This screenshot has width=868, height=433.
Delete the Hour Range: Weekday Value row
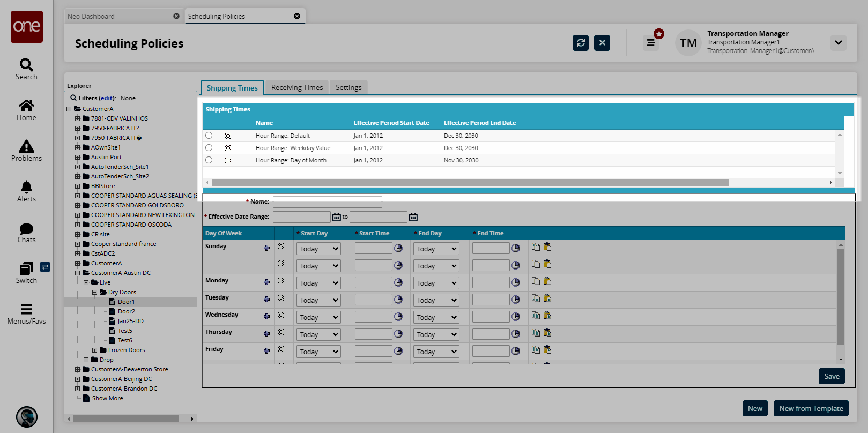point(228,148)
